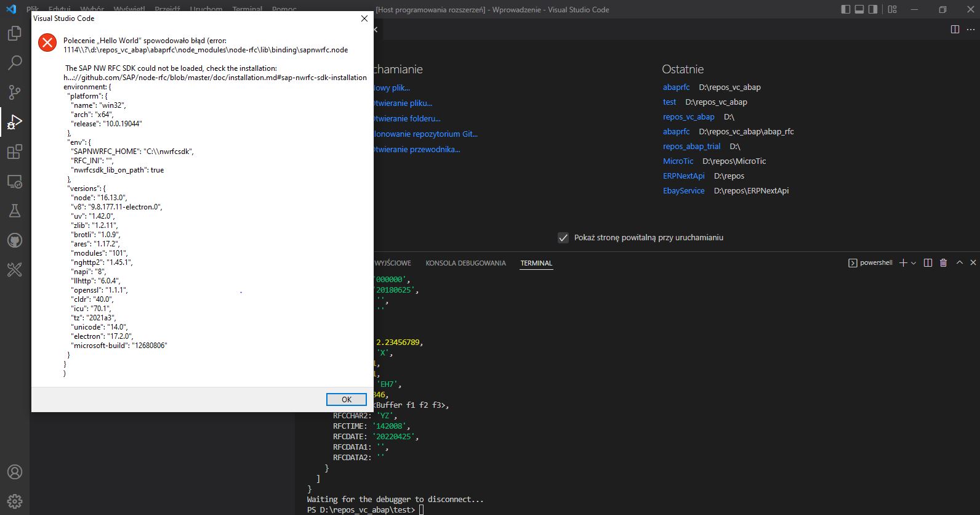
Task: Open Uruchom menu
Action: coord(206,9)
